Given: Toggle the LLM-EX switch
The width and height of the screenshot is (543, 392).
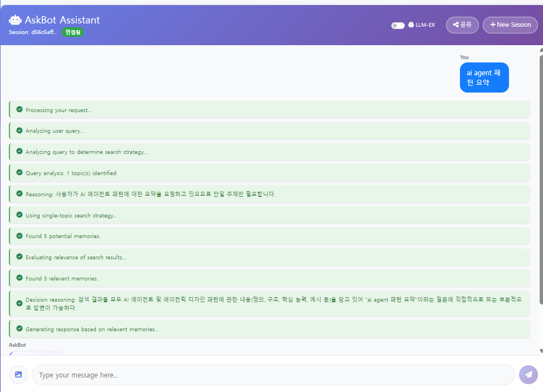Looking at the screenshot, I should tap(397, 25).
